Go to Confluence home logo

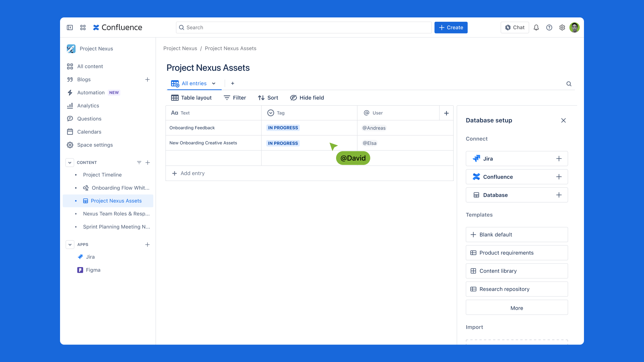pos(117,27)
